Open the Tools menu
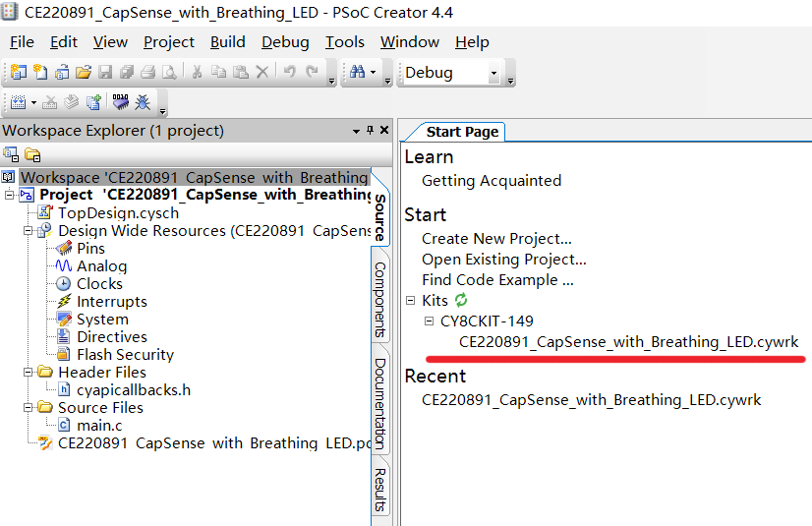812x526 pixels. coord(345,42)
